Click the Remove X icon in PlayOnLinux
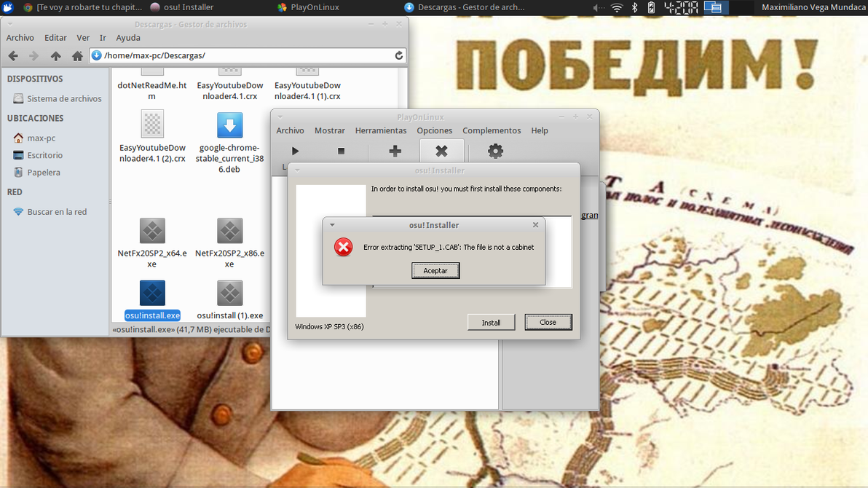Image resolution: width=868 pixels, height=488 pixels. pyautogui.click(x=441, y=151)
